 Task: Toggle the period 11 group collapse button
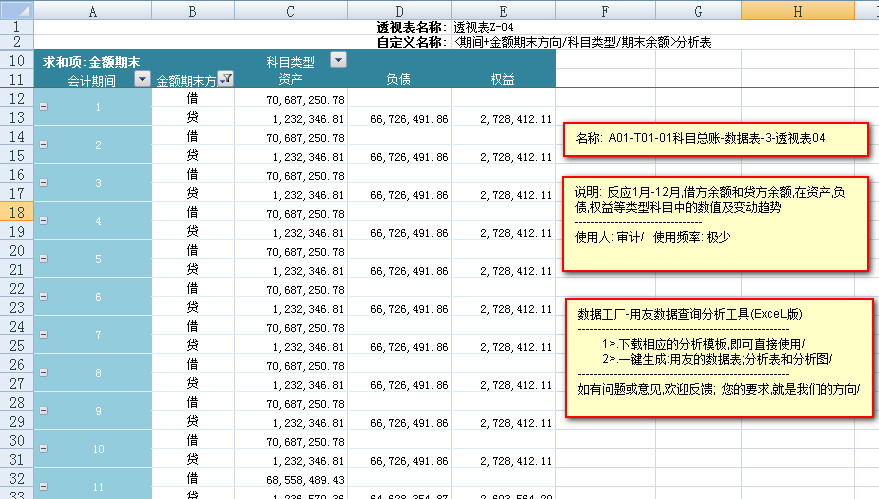[43, 486]
